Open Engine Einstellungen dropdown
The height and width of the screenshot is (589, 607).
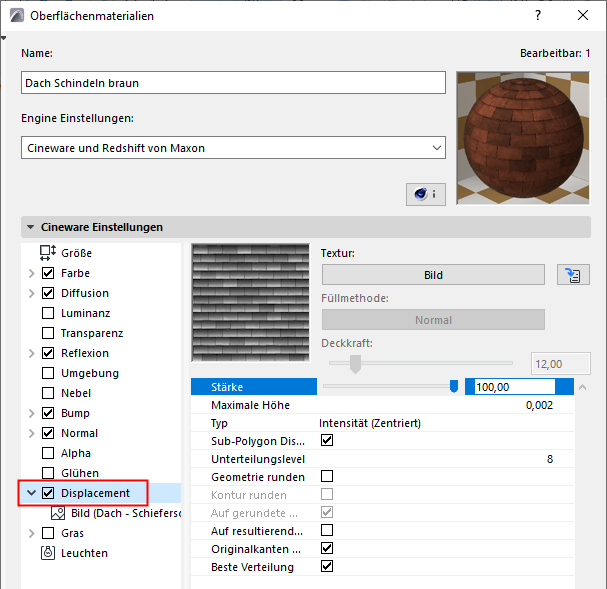coord(233,147)
